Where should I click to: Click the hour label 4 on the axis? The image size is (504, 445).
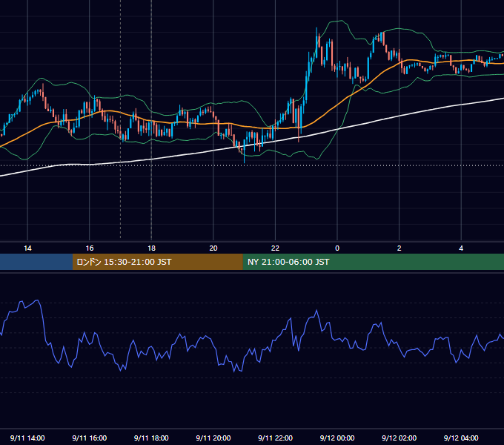tap(461, 248)
